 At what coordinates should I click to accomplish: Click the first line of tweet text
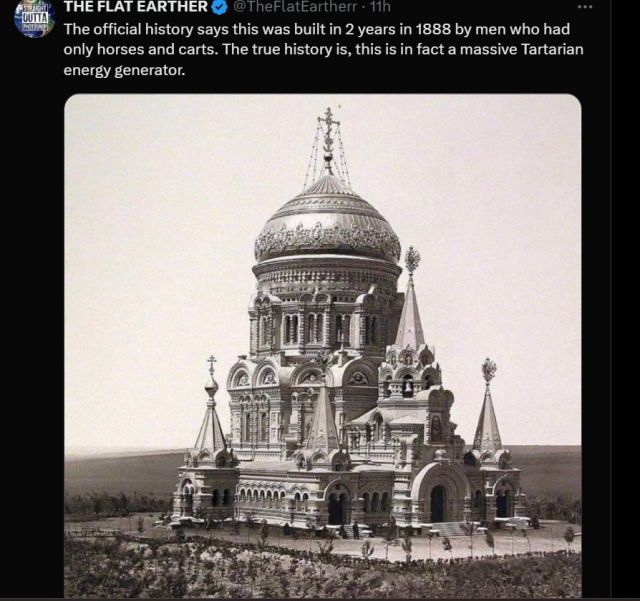pos(317,30)
